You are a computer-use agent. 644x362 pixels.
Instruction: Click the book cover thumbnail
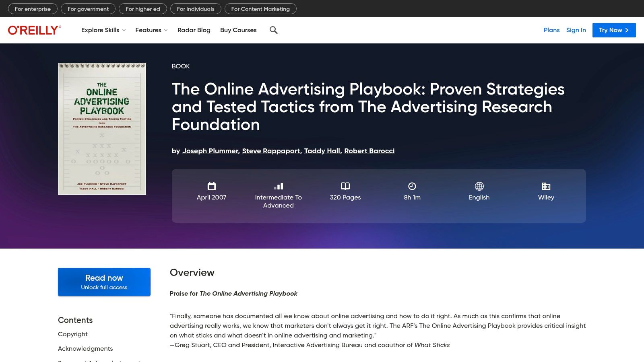tap(102, 129)
